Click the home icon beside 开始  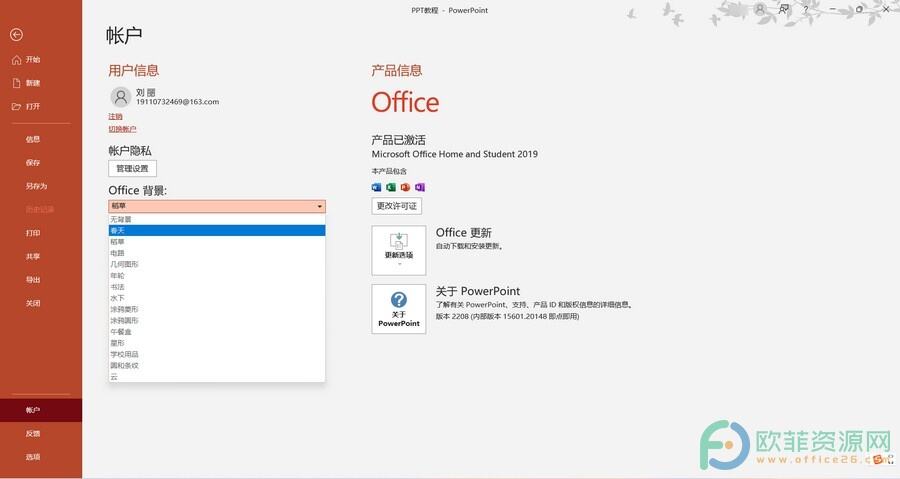point(17,60)
